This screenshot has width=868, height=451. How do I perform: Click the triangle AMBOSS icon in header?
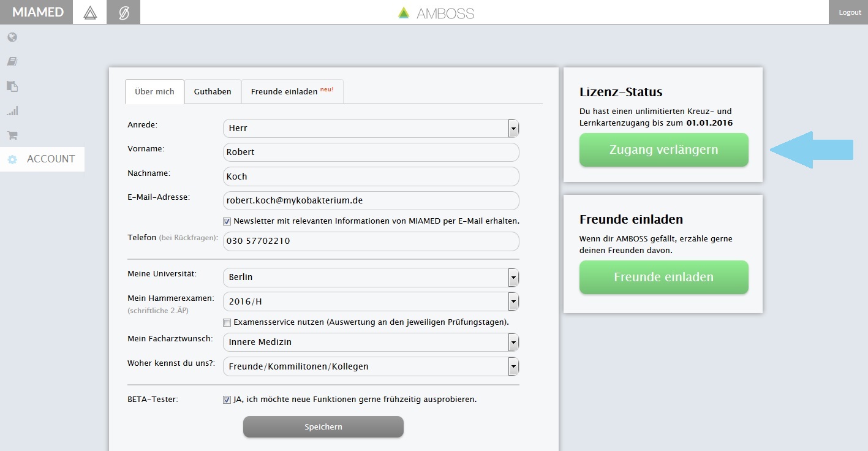[89, 12]
